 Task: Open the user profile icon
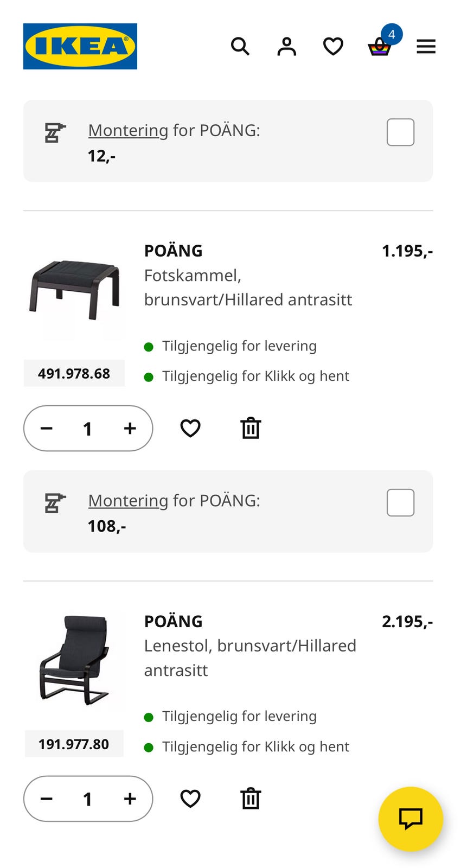tap(286, 46)
